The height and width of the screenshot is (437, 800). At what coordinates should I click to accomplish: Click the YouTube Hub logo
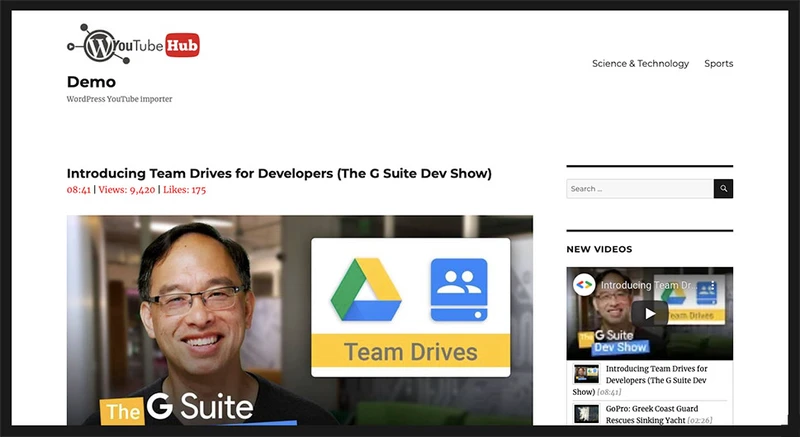133,44
